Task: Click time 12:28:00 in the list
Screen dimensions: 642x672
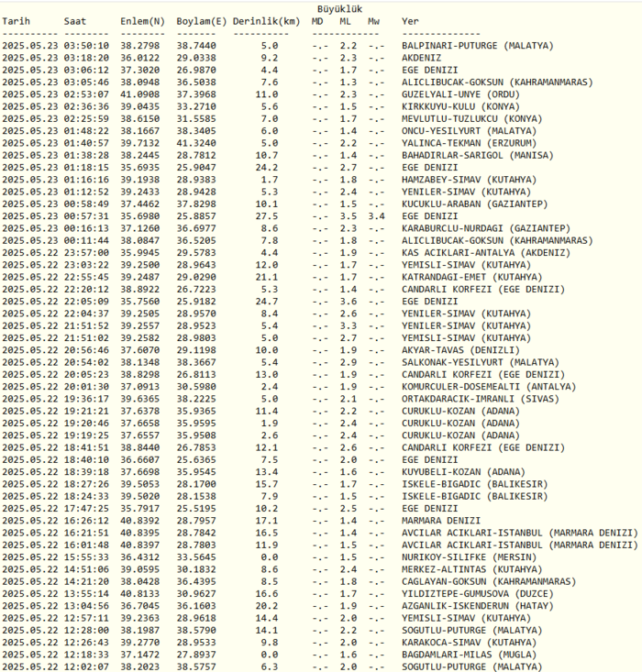Action: point(86,631)
